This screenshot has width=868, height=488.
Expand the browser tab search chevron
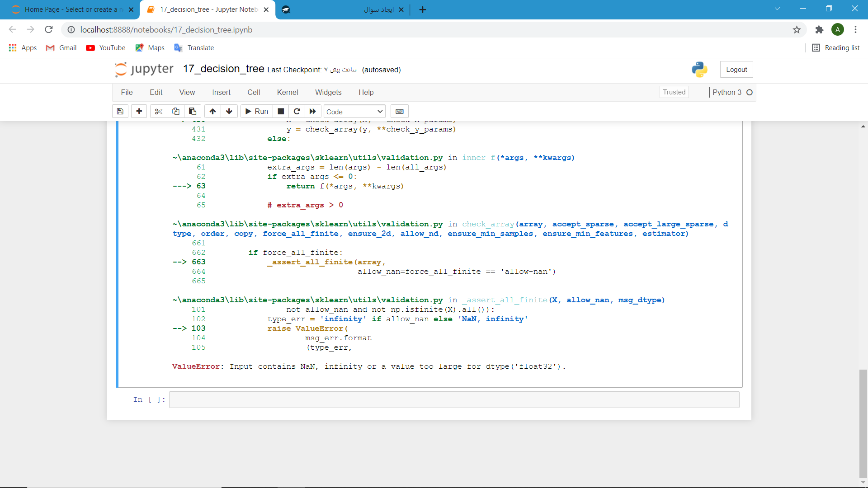click(777, 9)
